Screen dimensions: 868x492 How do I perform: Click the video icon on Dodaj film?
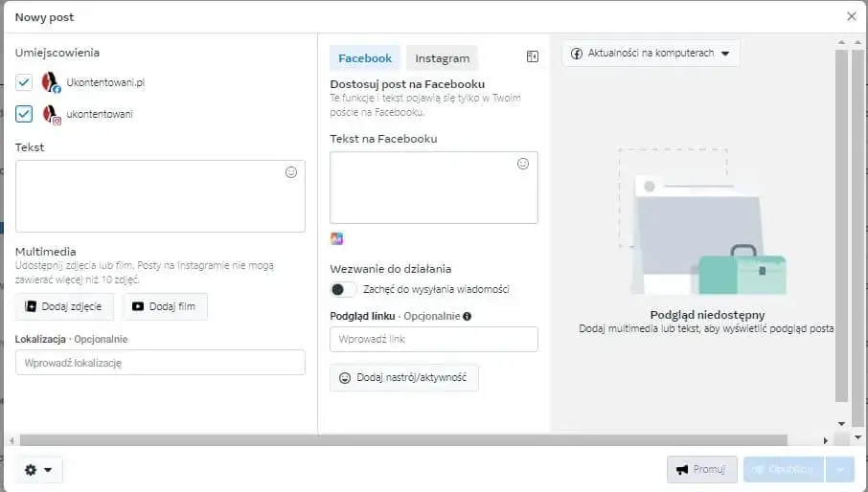click(138, 306)
